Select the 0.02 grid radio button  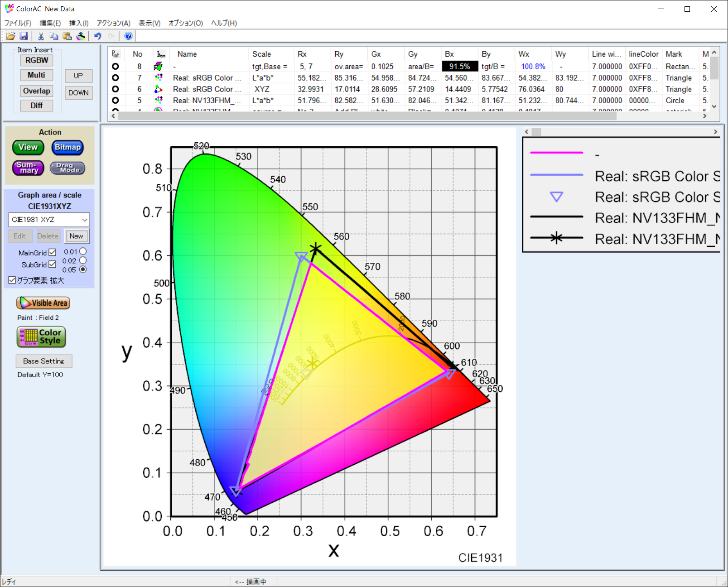83,260
